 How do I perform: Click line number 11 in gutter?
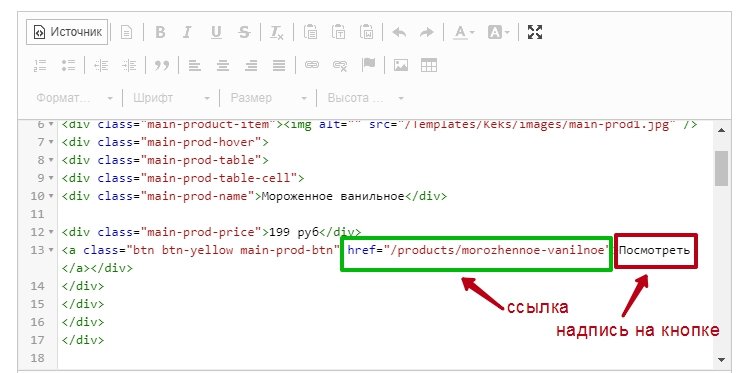coord(37,214)
